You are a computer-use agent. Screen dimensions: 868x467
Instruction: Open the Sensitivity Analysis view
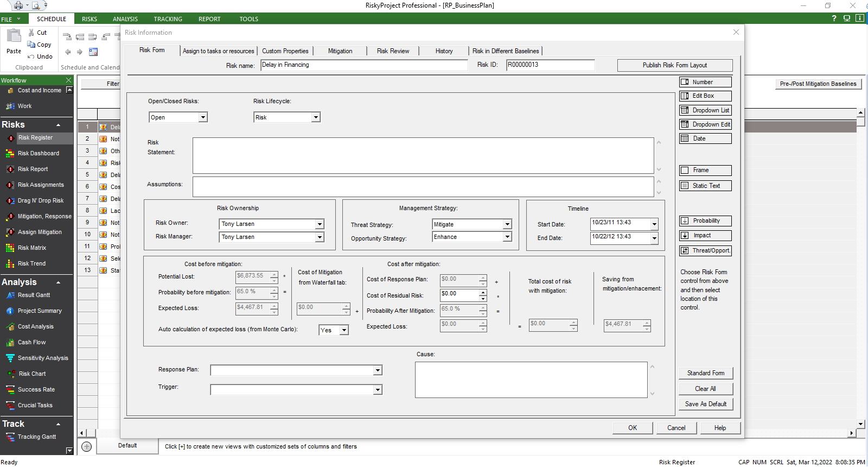[42, 358]
